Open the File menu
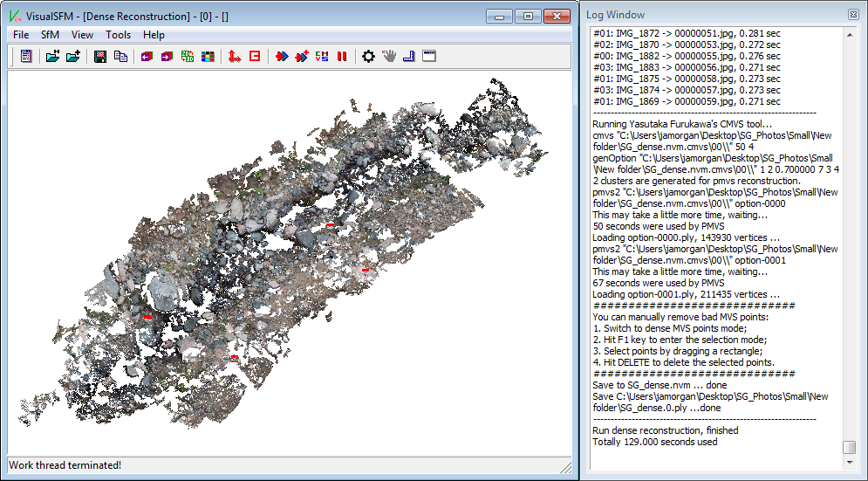This screenshot has width=868, height=481. click(x=21, y=35)
